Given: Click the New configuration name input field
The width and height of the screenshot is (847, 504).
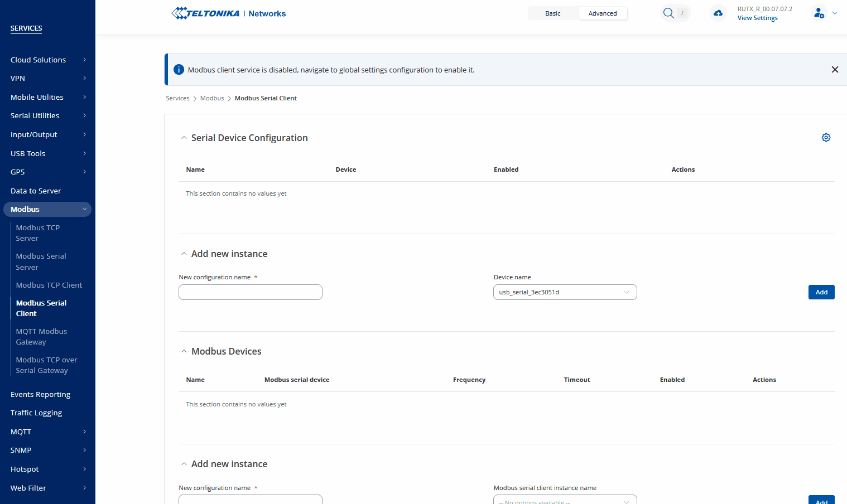Looking at the screenshot, I should click(x=251, y=292).
